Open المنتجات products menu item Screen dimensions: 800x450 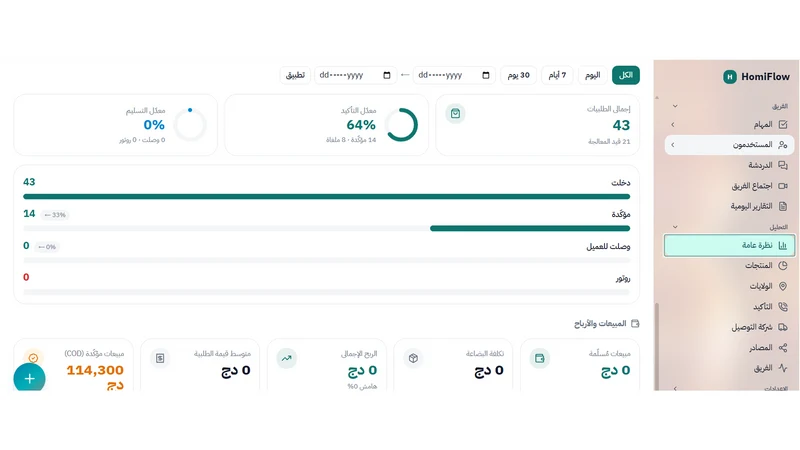click(x=729, y=265)
